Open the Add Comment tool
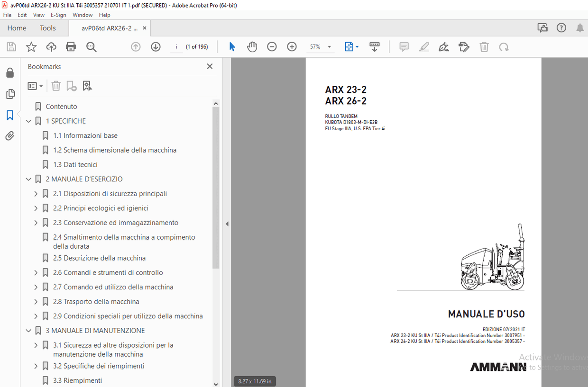This screenshot has width=588, height=387. click(x=404, y=46)
